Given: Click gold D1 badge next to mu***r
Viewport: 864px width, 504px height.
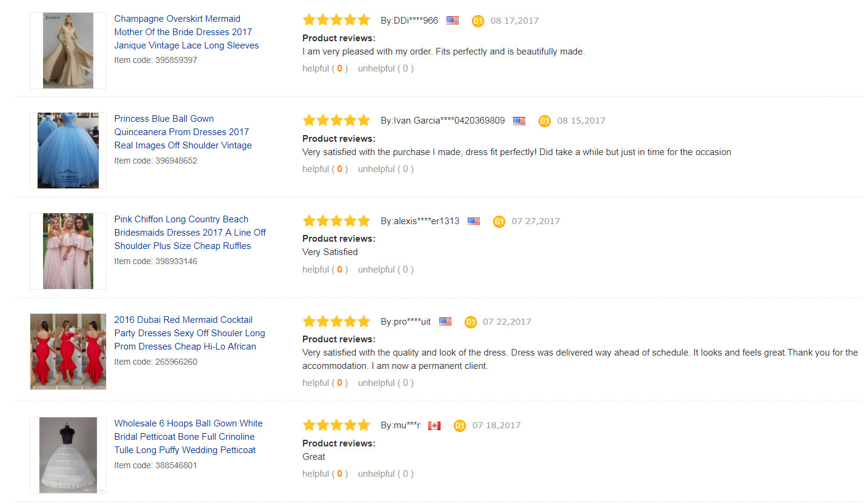Looking at the screenshot, I should [460, 426].
